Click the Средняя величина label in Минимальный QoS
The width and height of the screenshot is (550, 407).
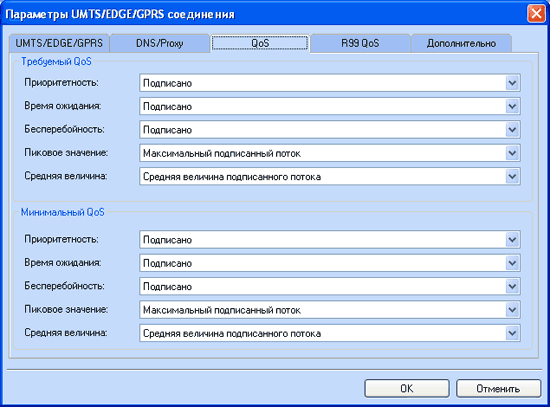pos(66,333)
